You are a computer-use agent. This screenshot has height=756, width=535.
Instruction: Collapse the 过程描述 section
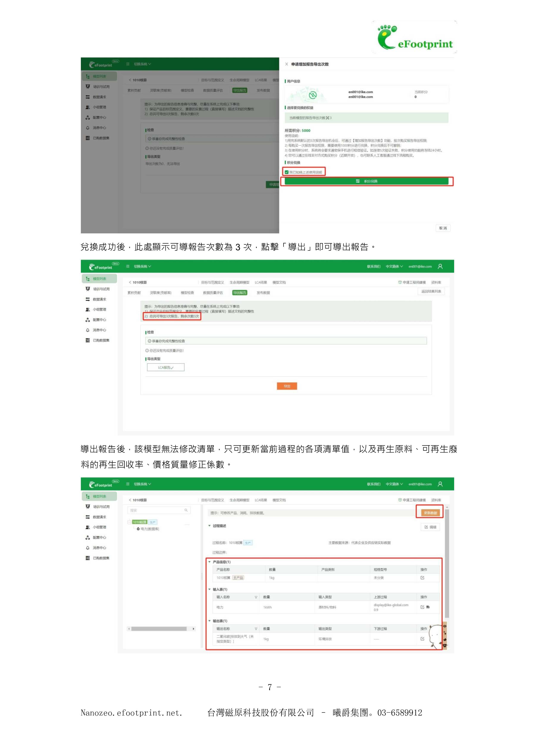(x=210, y=526)
